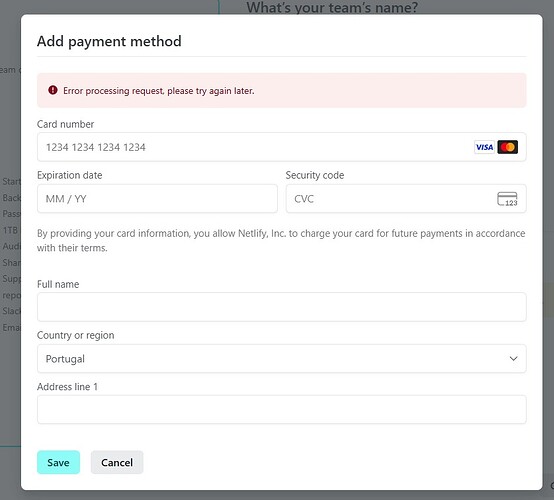This screenshot has height=500, width=554.
Task: Click the Card number label
Action: pos(65,124)
